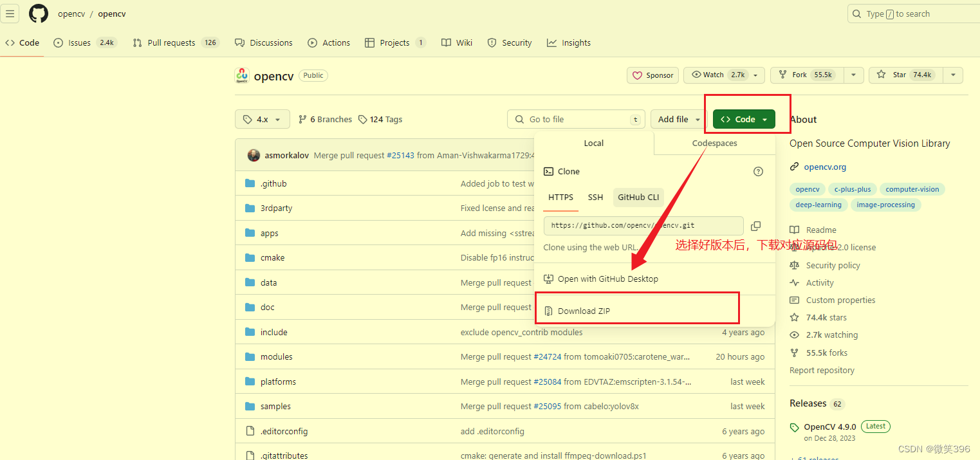
Task: Open the samples folder
Action: click(x=275, y=407)
